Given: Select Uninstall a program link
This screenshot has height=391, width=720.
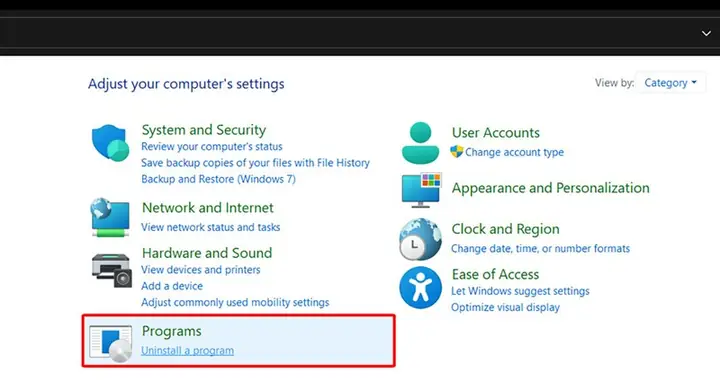Looking at the screenshot, I should tap(187, 351).
